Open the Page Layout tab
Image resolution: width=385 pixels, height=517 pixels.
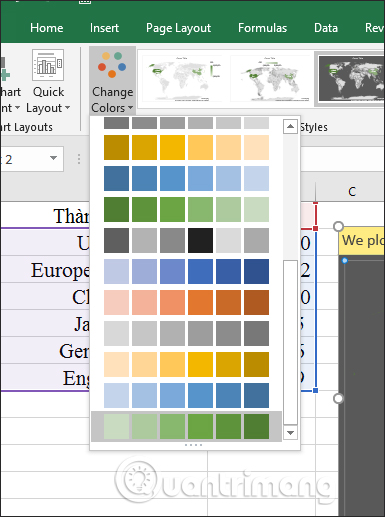(x=178, y=28)
